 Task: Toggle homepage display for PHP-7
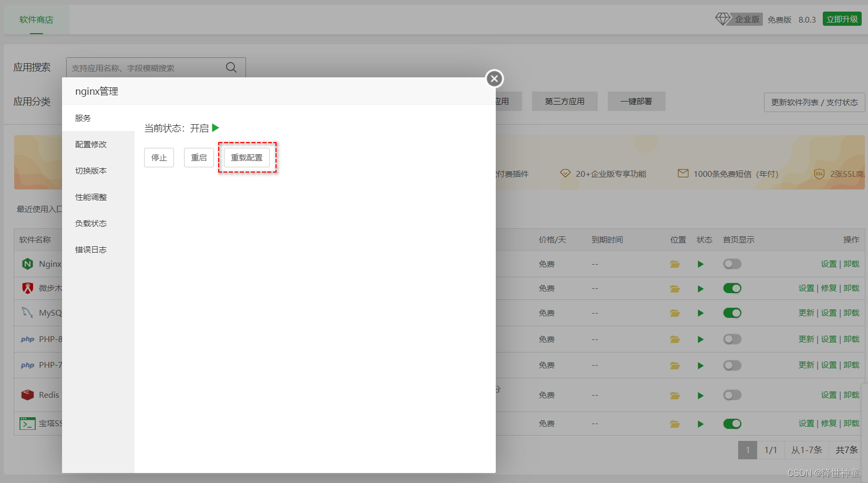(x=732, y=365)
